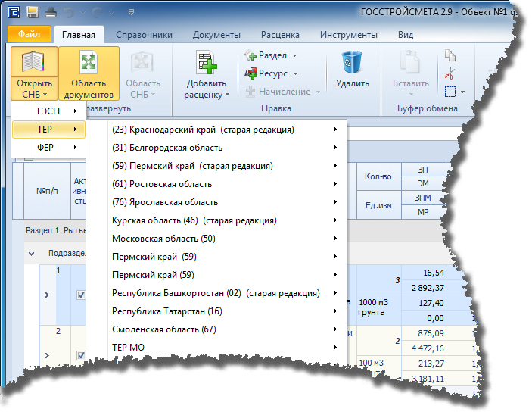Open the Файл menu tab
532x412 pixels.
(29, 34)
